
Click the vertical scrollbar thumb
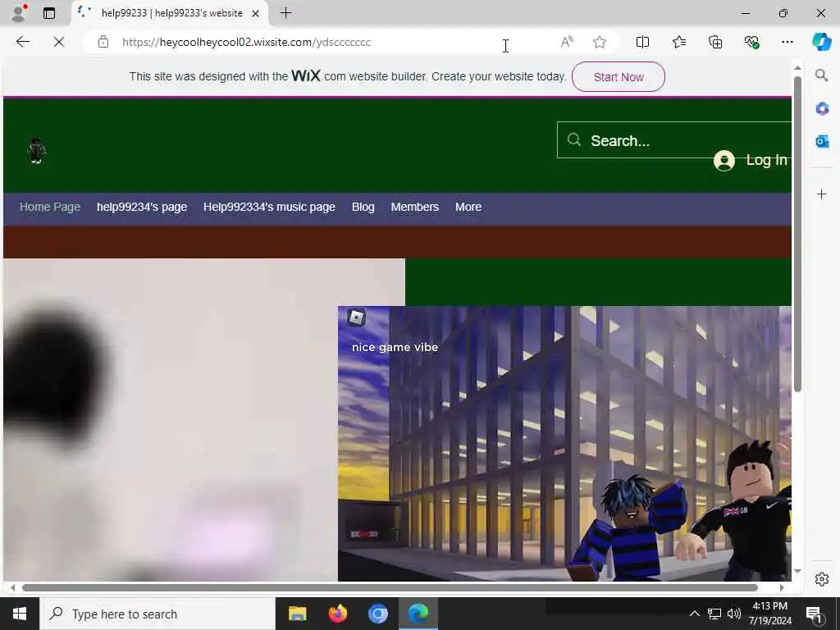click(797, 234)
